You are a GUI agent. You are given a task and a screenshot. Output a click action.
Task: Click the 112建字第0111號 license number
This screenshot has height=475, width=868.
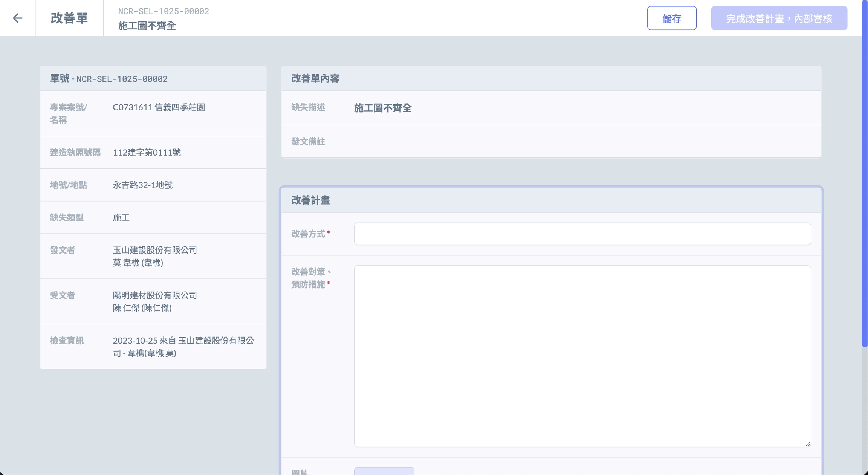[147, 153]
